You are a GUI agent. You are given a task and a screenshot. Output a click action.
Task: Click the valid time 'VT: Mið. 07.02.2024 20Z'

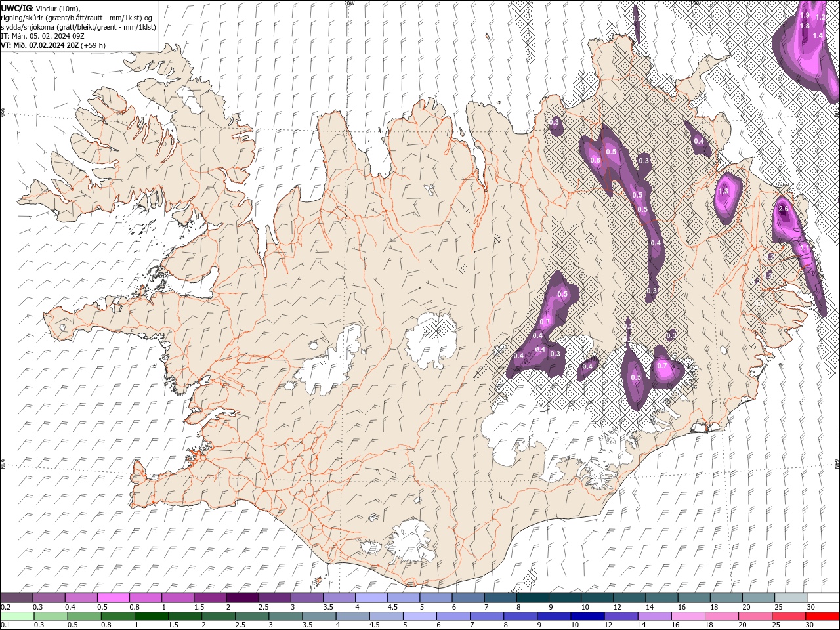pos(40,45)
